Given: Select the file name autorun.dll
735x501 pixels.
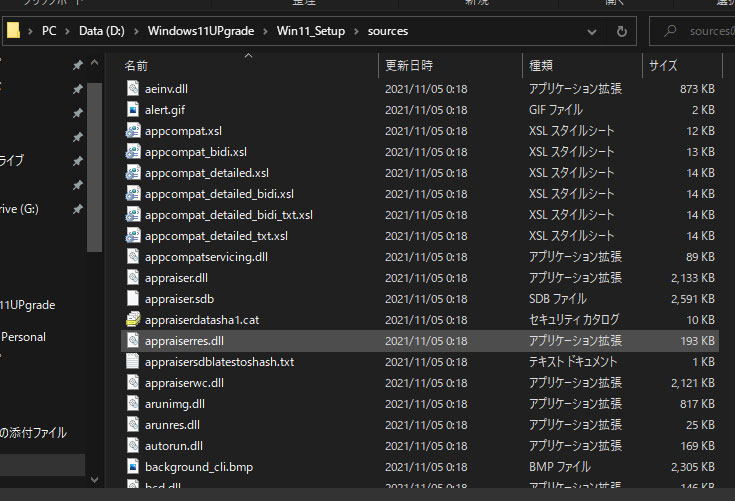Looking at the screenshot, I should (x=174, y=446).
